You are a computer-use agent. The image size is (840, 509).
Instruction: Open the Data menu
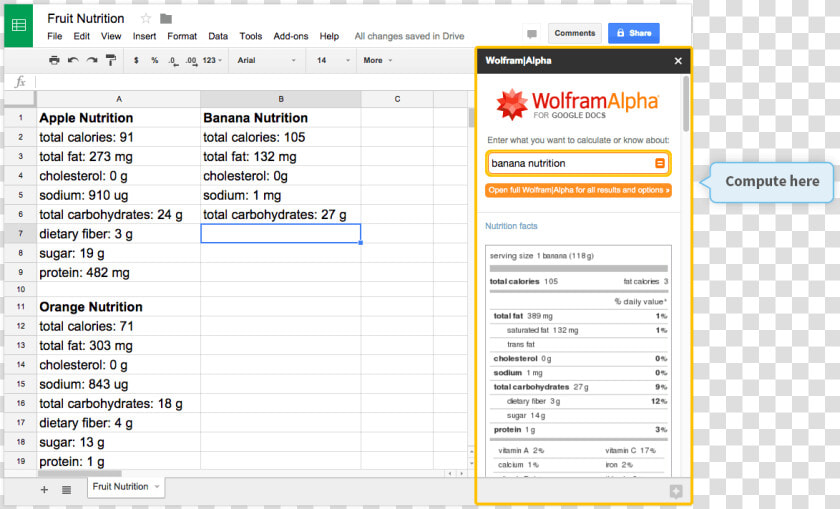[x=218, y=36]
